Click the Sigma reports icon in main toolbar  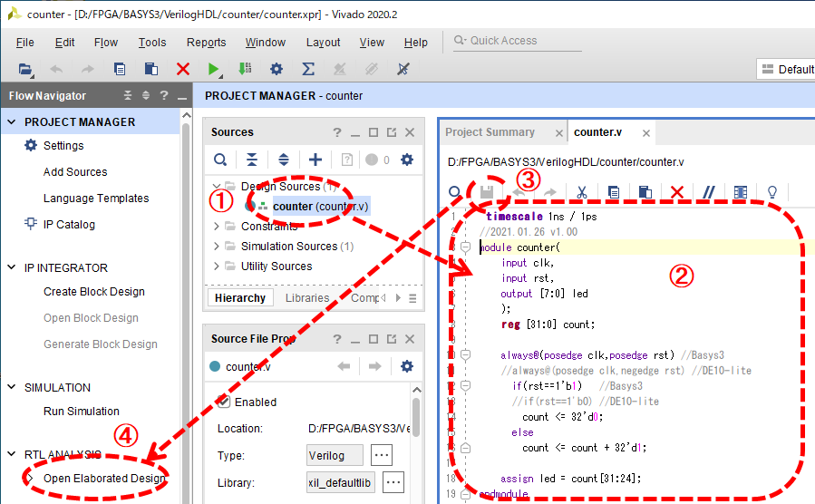click(x=308, y=69)
